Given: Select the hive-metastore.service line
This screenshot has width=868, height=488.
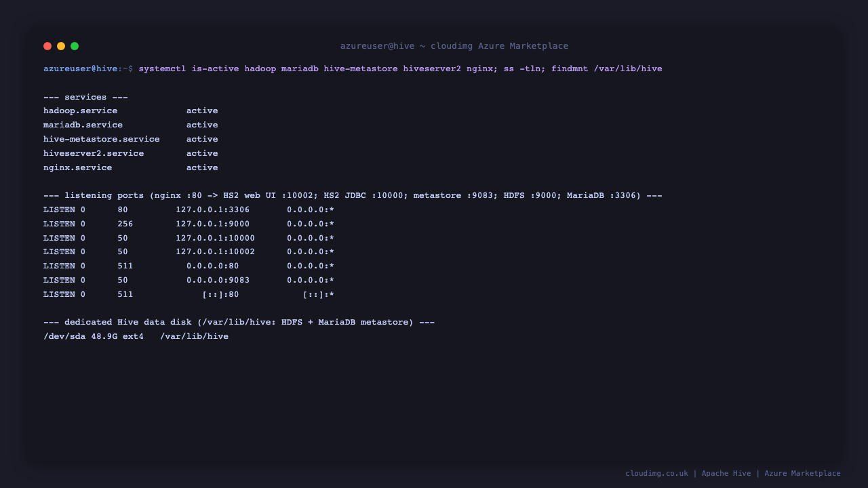Looking at the screenshot, I should (x=131, y=139).
